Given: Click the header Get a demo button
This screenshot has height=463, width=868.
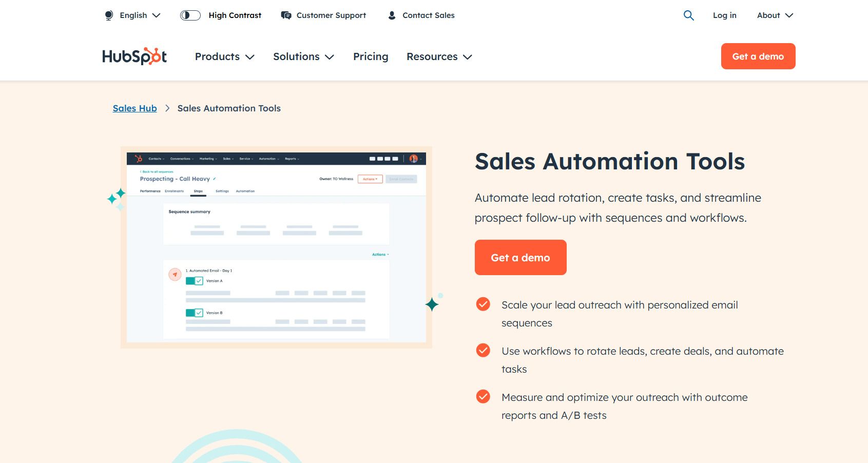Looking at the screenshot, I should [x=758, y=56].
